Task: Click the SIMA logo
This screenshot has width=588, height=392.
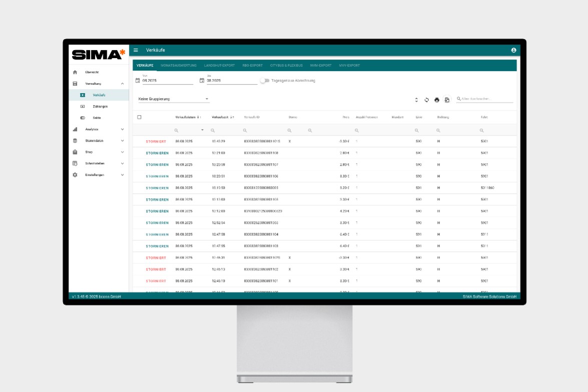Action: pyautogui.click(x=99, y=55)
